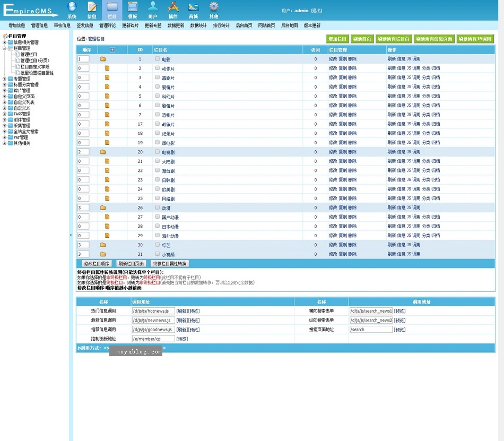
Task: Click the 退出 (logout) link beside admin
Action: pos(316,11)
